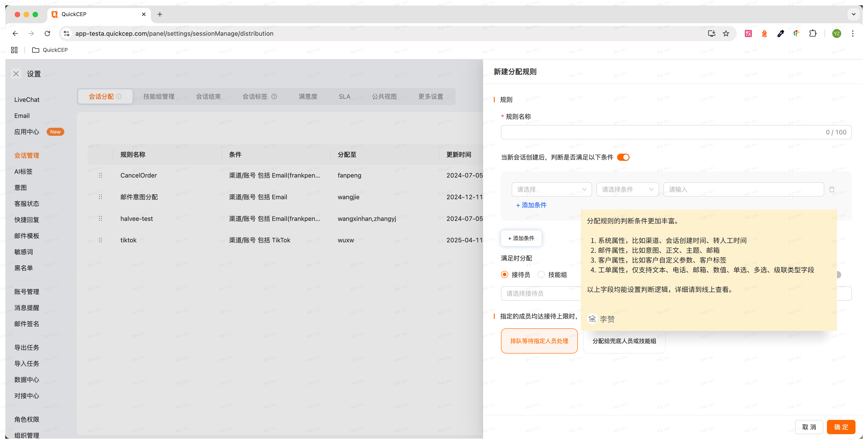Reload the page with the refresh icon
The width and height of the screenshot is (868, 444).
pos(48,33)
